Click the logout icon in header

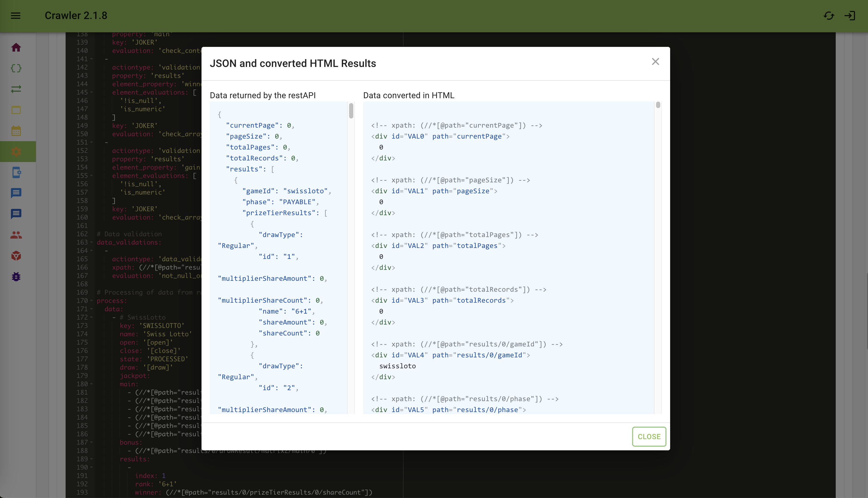pyautogui.click(x=850, y=16)
